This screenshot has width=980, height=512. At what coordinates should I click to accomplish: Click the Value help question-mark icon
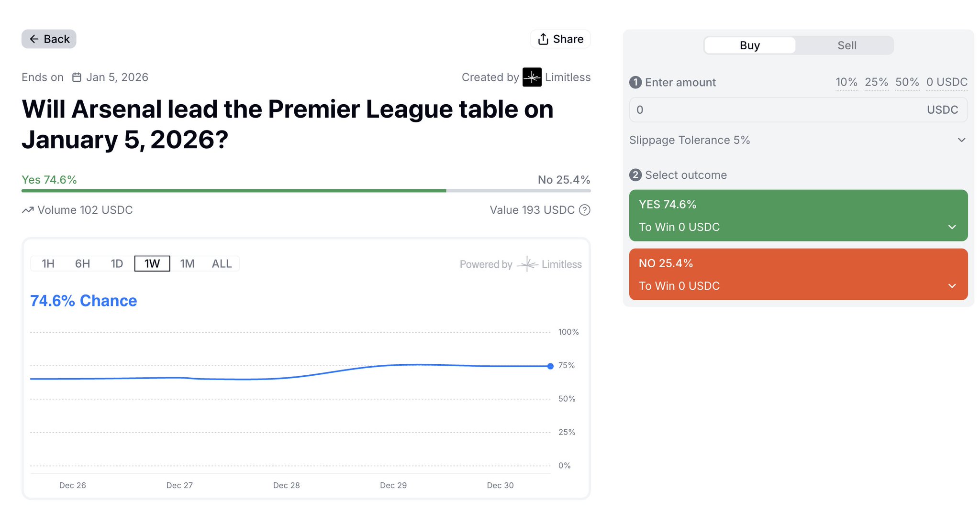pos(585,210)
